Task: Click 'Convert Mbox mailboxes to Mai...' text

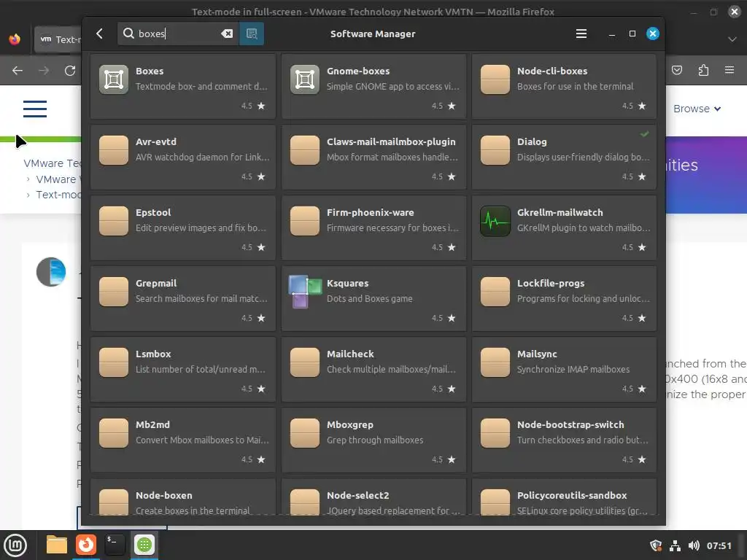Action: click(x=202, y=440)
